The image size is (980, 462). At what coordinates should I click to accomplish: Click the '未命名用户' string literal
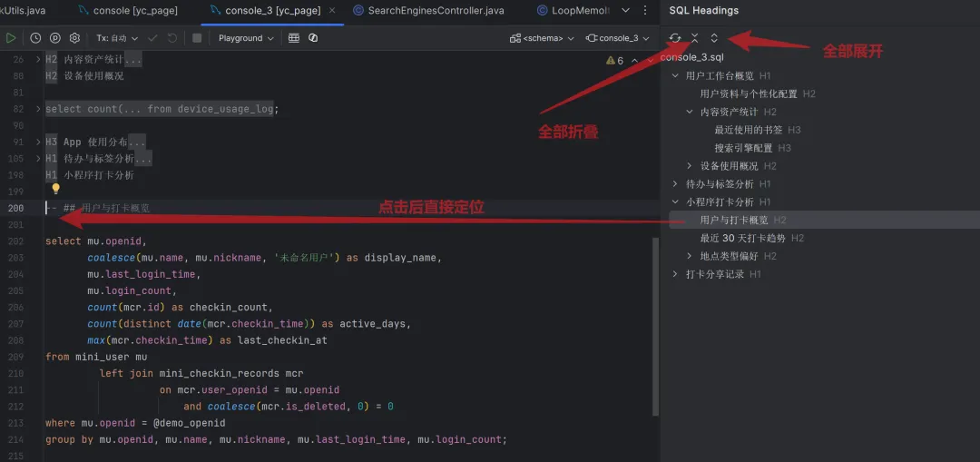307,258
